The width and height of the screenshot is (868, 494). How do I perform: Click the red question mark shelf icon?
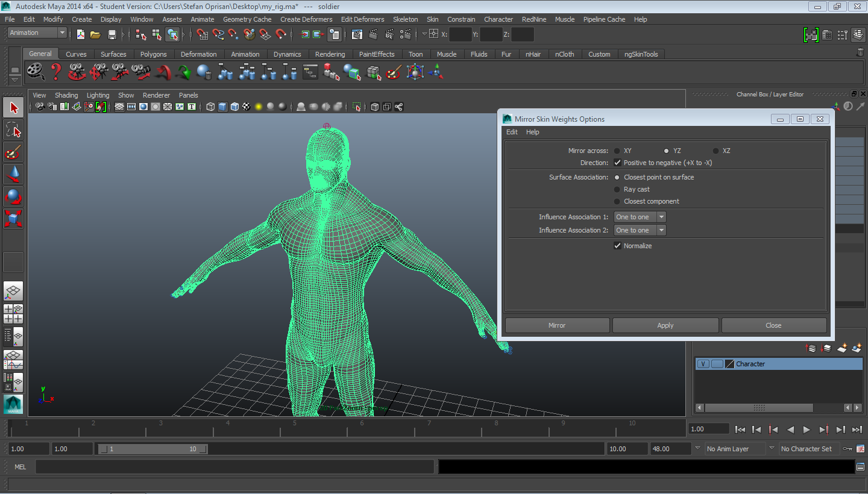click(x=56, y=72)
